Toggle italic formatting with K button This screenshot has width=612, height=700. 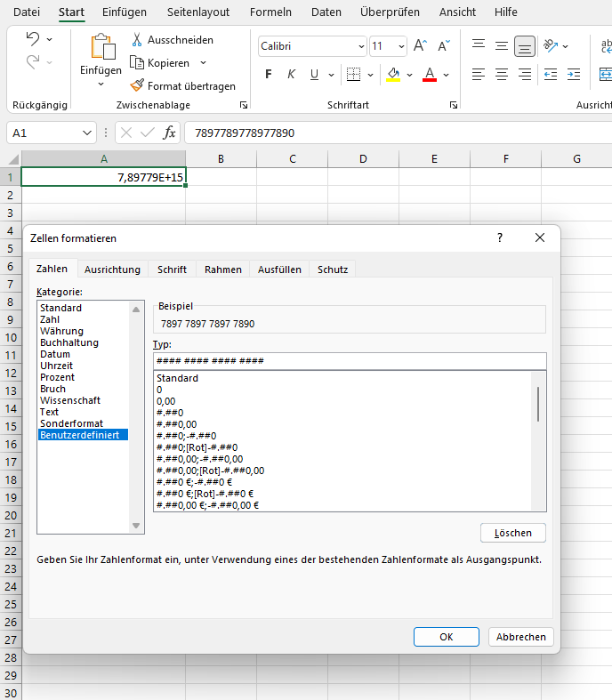(x=292, y=74)
